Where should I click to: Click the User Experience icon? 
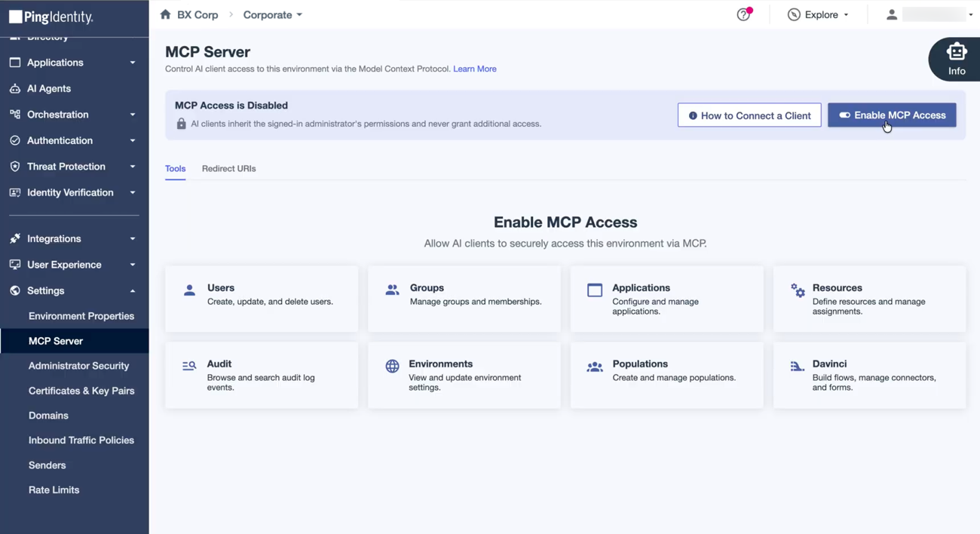pos(15,265)
